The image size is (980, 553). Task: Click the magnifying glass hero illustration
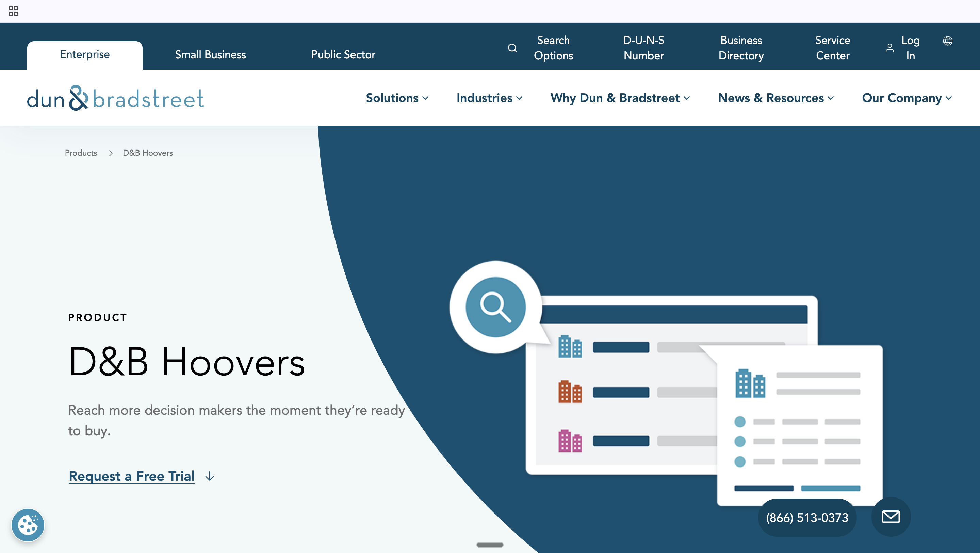point(495,307)
